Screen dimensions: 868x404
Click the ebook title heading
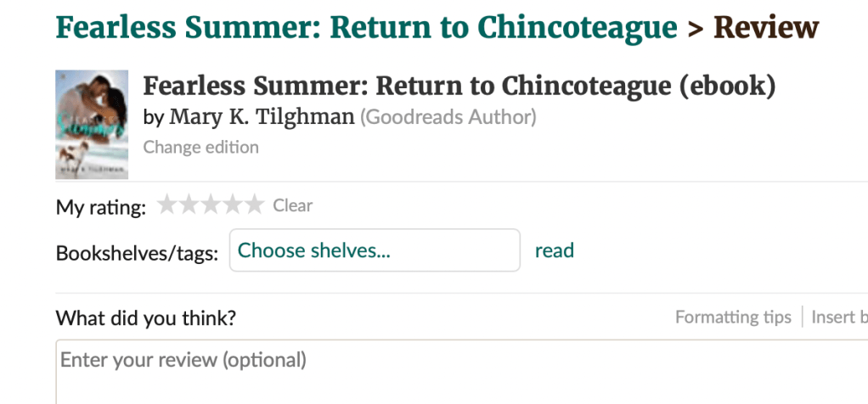pos(459,86)
